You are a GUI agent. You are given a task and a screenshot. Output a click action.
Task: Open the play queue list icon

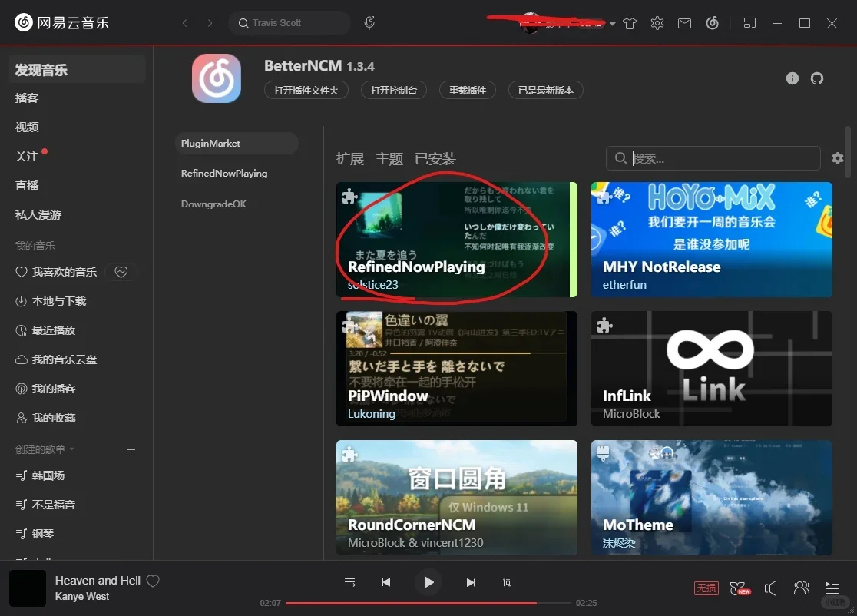(x=350, y=582)
